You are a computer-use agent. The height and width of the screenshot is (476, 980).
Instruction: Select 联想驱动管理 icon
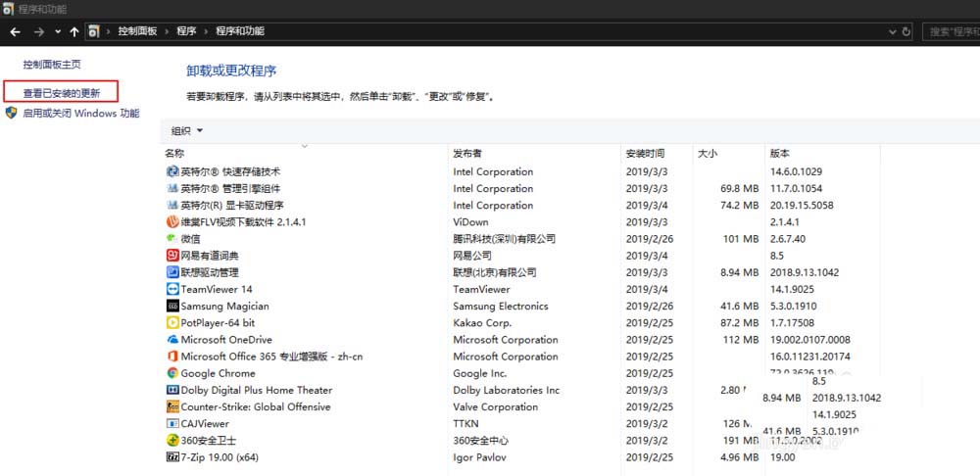[x=172, y=272]
